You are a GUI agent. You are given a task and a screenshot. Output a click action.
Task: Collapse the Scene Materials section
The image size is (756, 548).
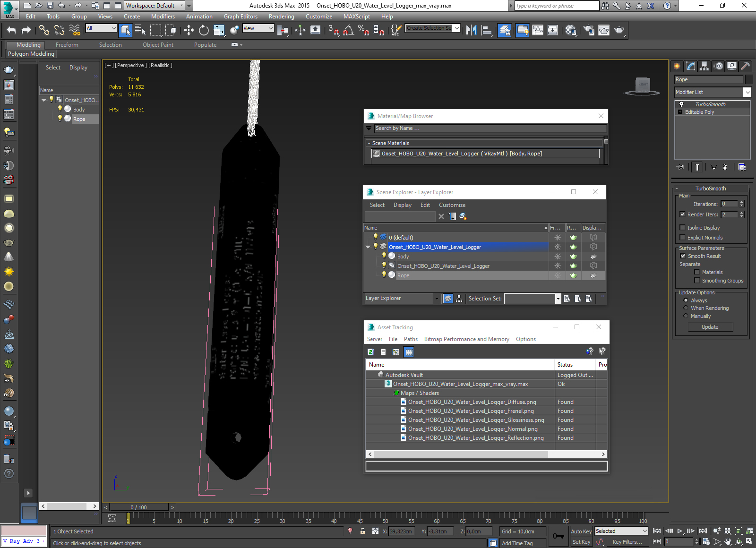click(x=369, y=143)
